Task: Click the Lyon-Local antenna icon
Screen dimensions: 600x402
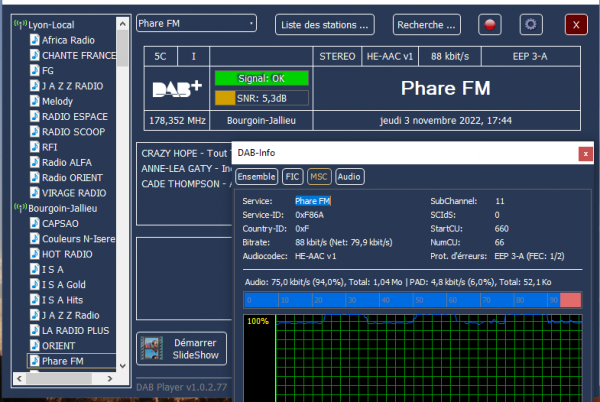Action: pyautogui.click(x=20, y=24)
